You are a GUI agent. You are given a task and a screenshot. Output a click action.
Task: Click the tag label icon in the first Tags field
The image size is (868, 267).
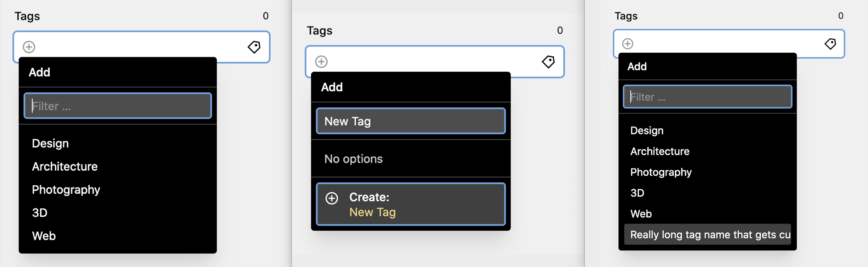click(x=254, y=47)
